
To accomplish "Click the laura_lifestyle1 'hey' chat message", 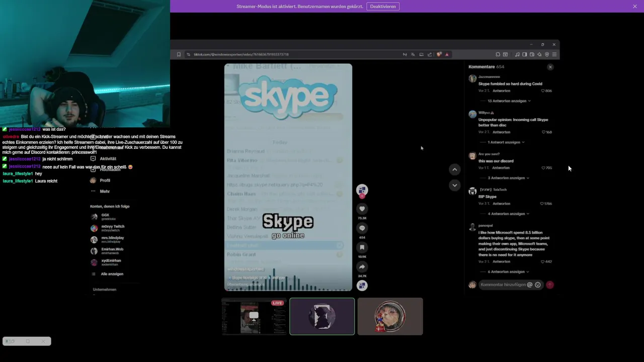I will click(38, 173).
